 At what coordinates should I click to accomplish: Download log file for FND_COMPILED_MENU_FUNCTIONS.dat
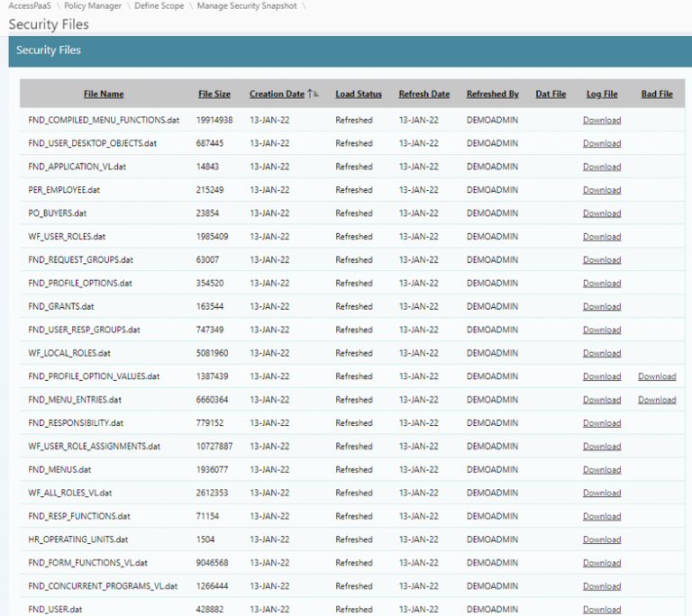[602, 120]
